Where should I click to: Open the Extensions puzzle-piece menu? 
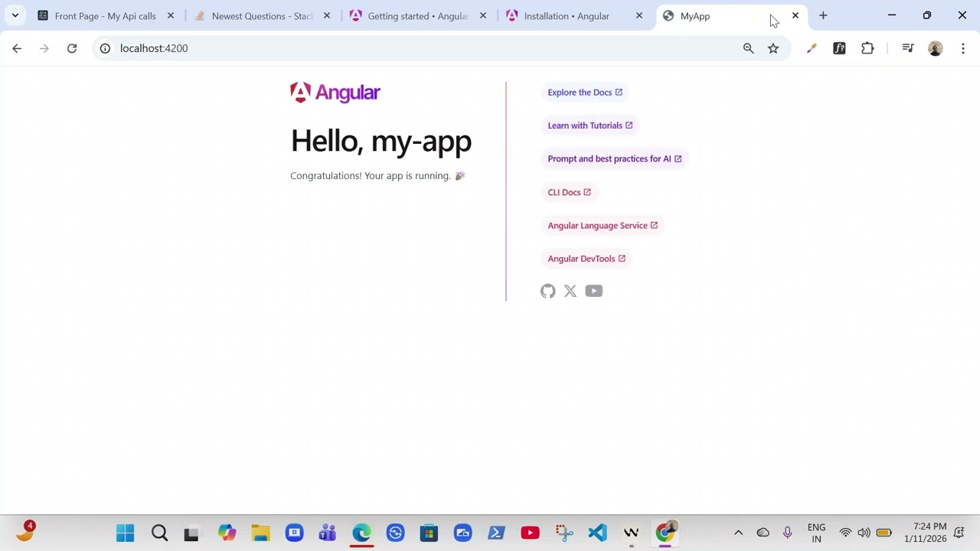point(867,48)
